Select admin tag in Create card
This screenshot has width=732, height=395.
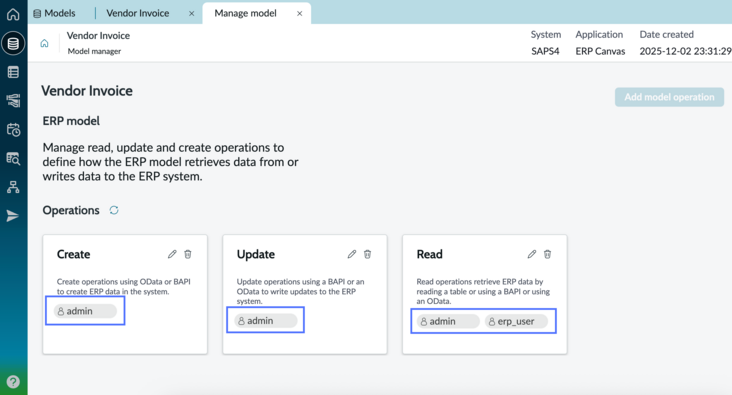point(85,311)
